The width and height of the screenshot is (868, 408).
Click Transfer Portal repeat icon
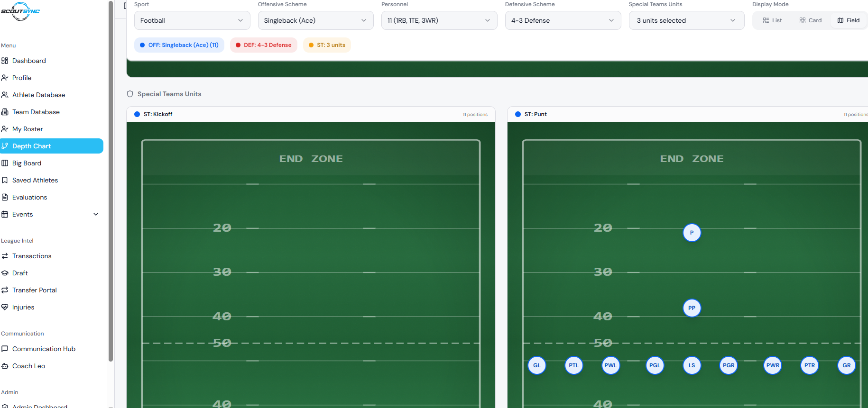5,290
